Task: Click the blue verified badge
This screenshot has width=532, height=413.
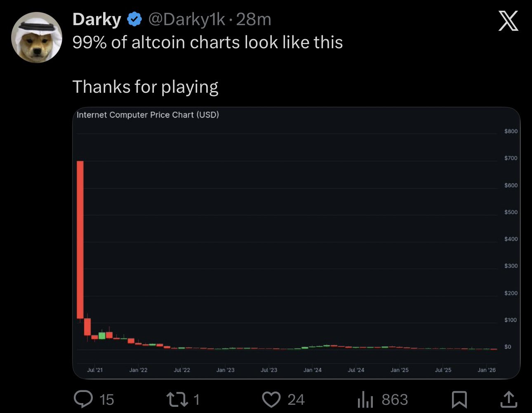Action: (x=134, y=19)
